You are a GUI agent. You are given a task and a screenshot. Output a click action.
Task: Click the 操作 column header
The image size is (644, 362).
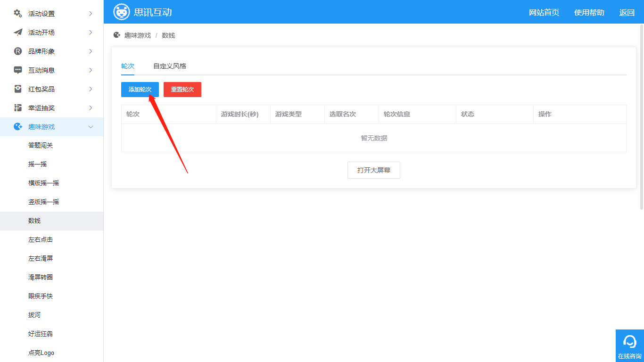[x=580, y=114]
